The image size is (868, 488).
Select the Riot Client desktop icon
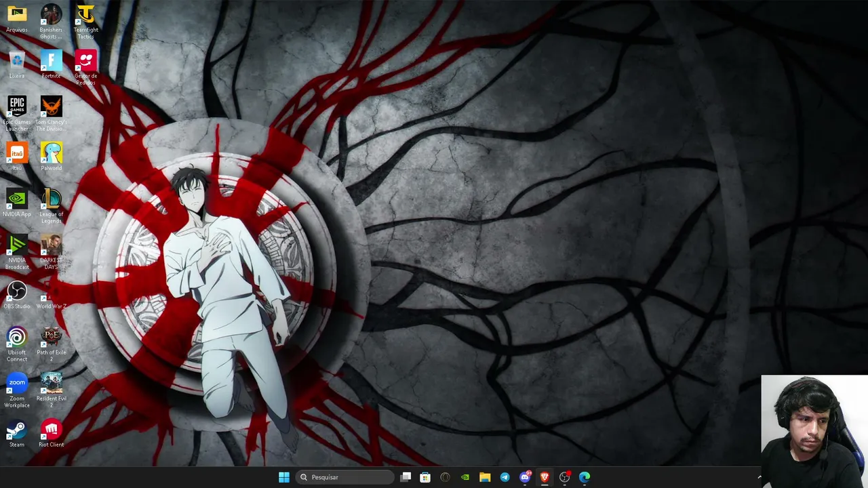click(x=51, y=434)
